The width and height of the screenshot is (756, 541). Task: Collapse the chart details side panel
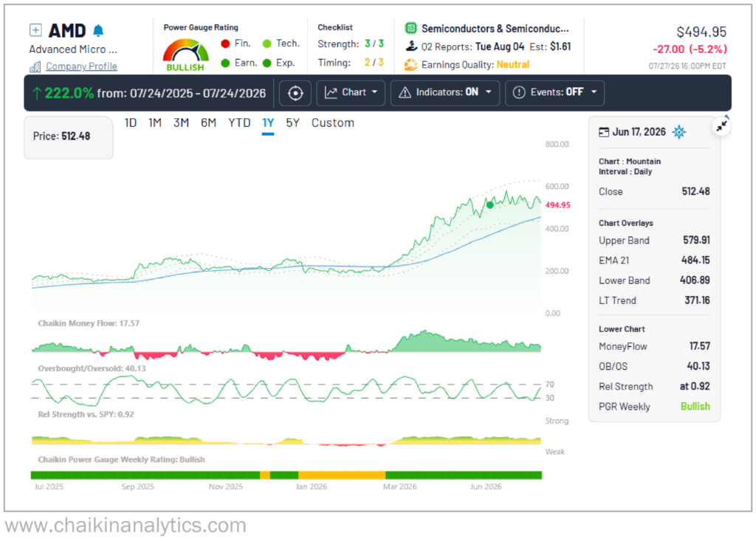pos(722,126)
